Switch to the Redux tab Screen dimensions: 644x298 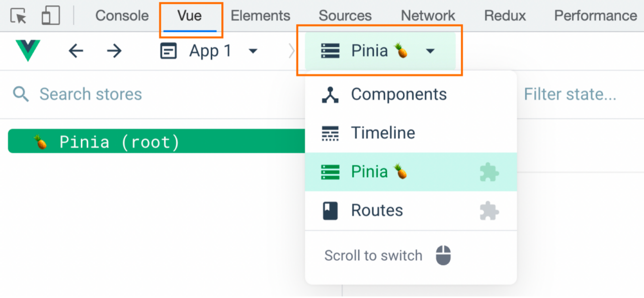(x=504, y=15)
